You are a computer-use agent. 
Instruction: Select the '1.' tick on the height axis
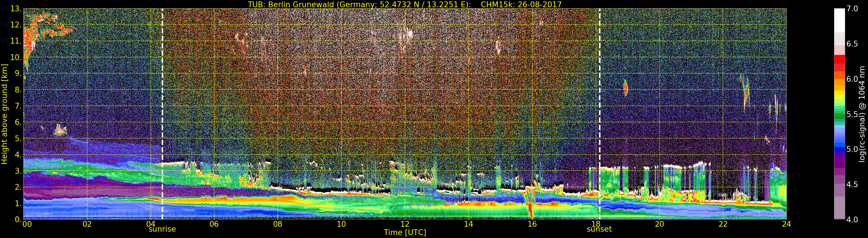18,203
